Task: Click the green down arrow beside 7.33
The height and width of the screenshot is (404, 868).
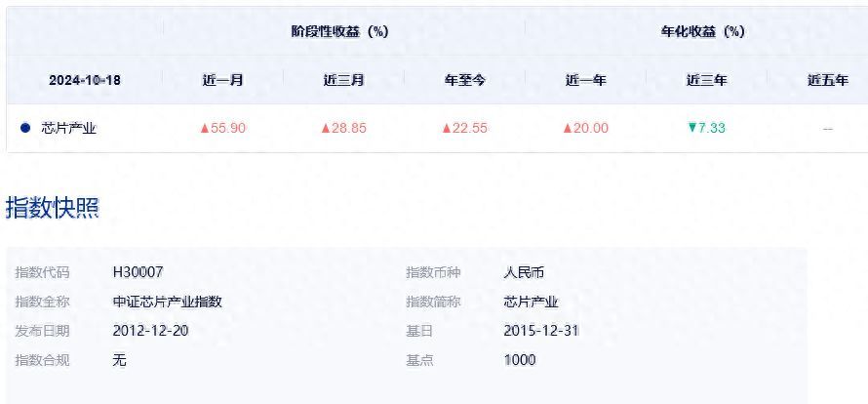Action: (691, 128)
